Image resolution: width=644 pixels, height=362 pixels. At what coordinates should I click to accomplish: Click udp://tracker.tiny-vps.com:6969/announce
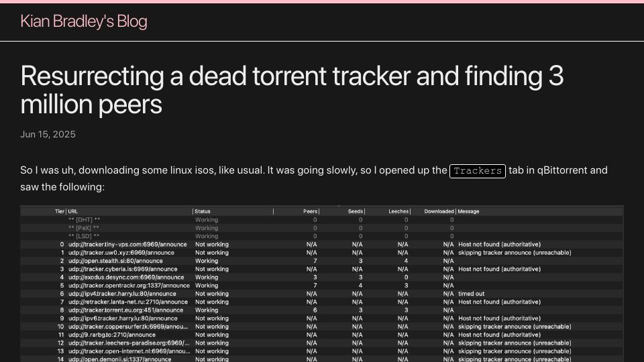127,244
